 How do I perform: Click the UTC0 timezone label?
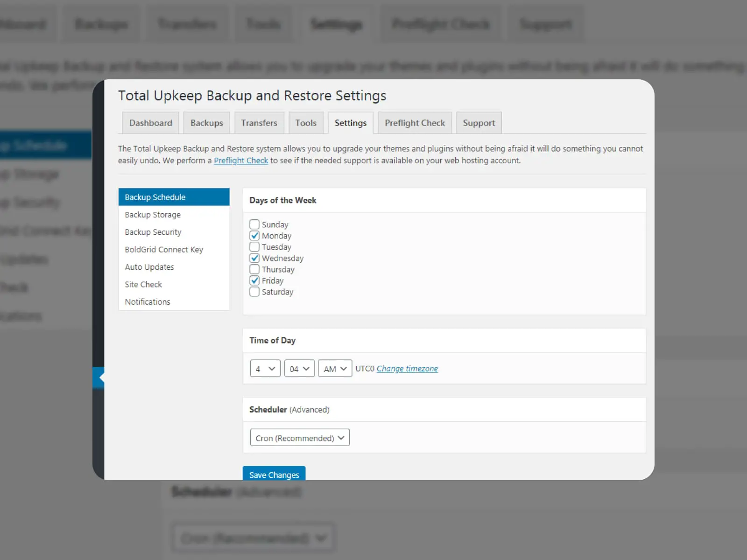365,369
